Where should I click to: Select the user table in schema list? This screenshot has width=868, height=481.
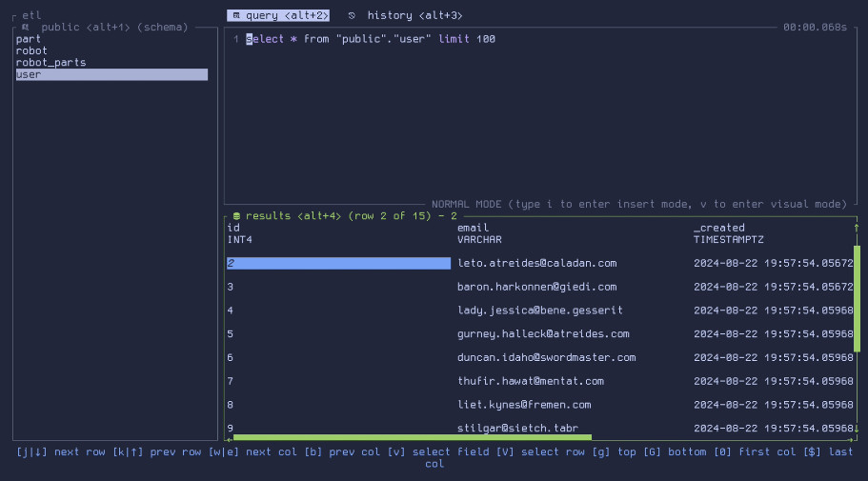click(x=111, y=74)
